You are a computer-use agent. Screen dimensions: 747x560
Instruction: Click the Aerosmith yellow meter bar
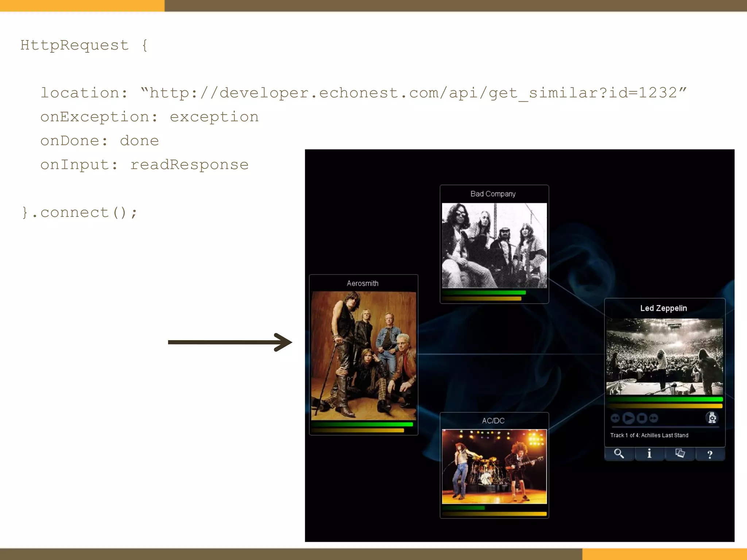(358, 431)
